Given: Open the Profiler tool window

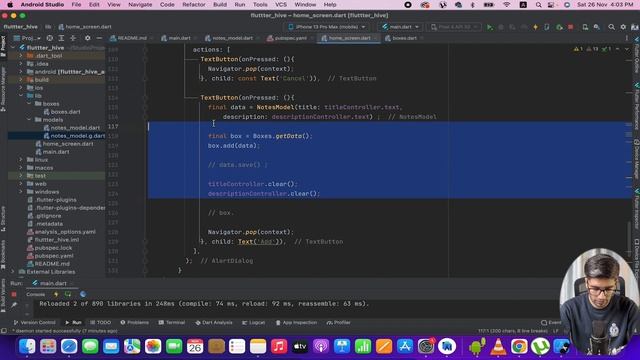Looking at the screenshot, I should tap(339, 322).
